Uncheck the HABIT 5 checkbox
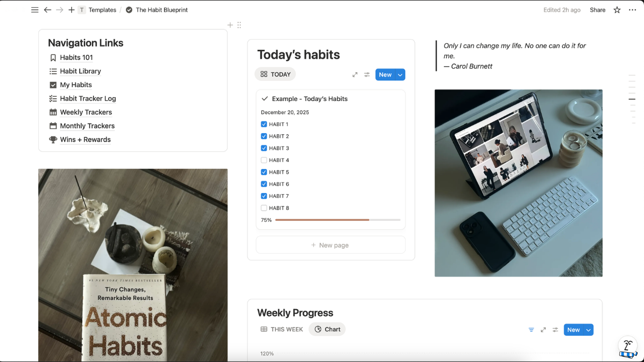Image resolution: width=644 pixels, height=362 pixels. (264, 172)
